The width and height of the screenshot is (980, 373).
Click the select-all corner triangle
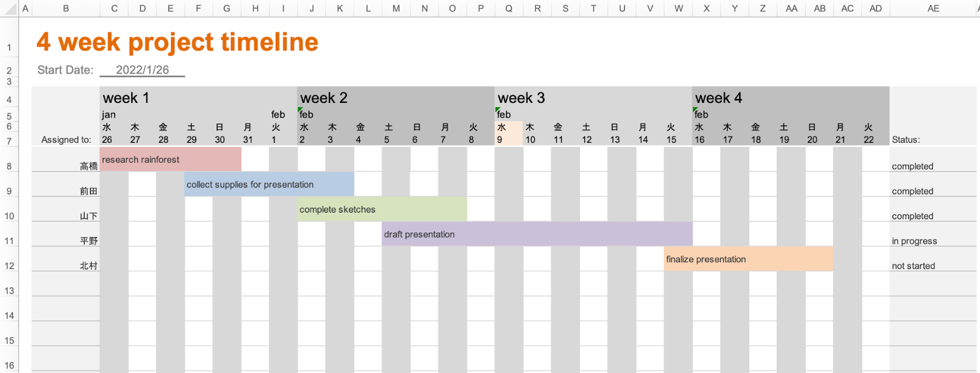(9, 9)
